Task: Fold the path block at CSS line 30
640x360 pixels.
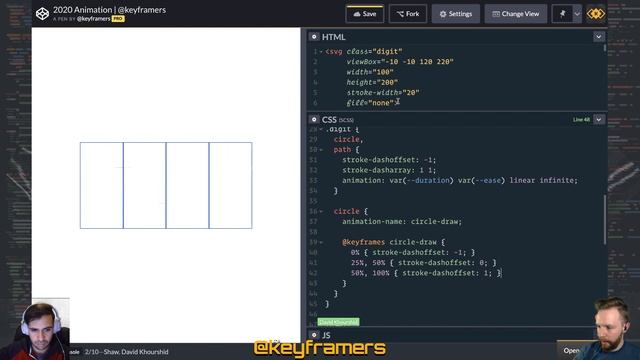Action: (321, 150)
